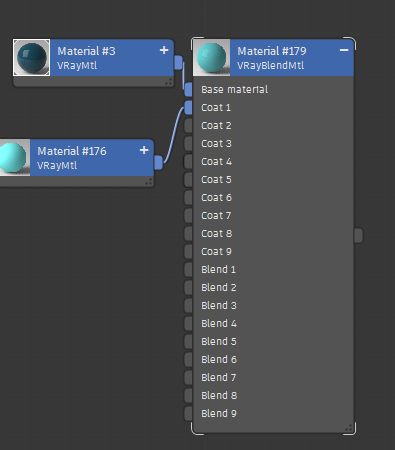
Task: Click the Coat 5 input socket
Action: pyautogui.click(x=188, y=180)
